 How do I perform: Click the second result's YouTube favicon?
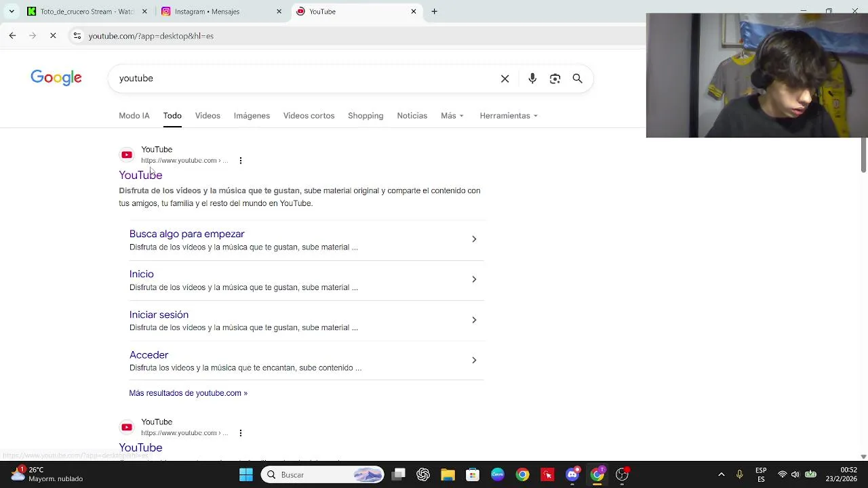127,427
